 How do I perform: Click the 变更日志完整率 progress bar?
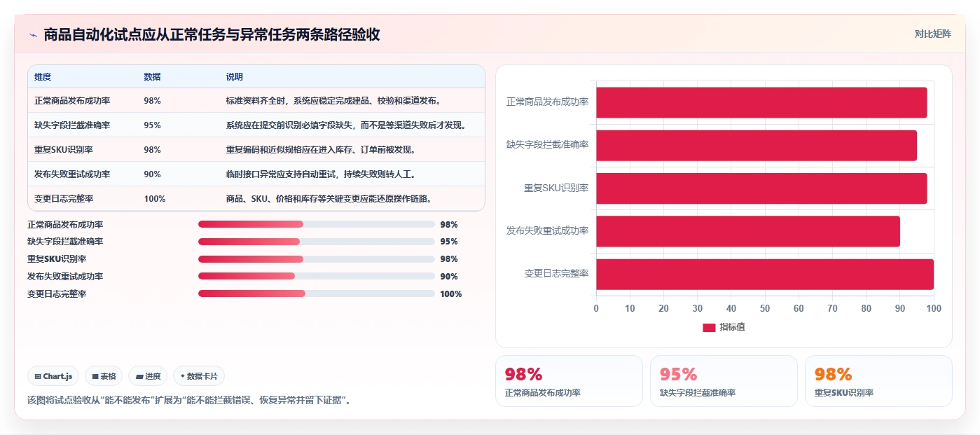pos(317,294)
